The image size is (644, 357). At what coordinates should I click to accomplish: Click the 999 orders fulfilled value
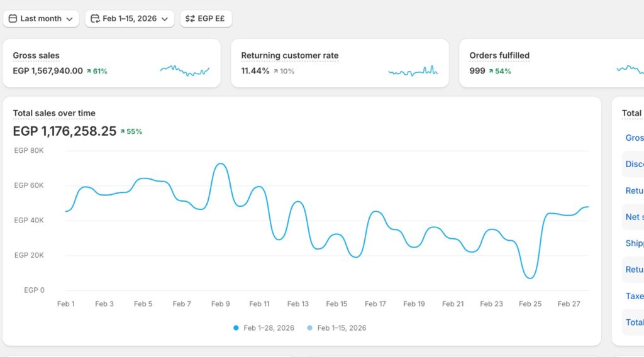click(x=477, y=71)
